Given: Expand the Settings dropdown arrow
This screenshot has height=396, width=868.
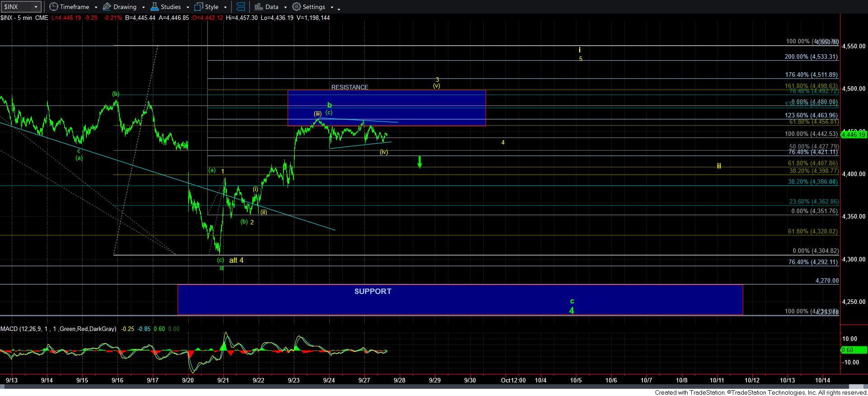Looking at the screenshot, I should pos(332,7).
